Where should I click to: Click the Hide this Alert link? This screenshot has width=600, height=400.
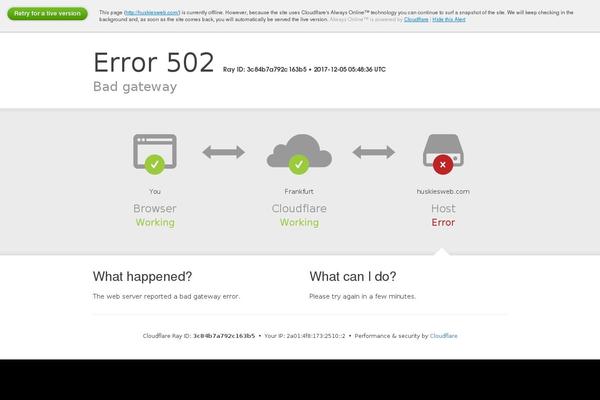[449, 20]
